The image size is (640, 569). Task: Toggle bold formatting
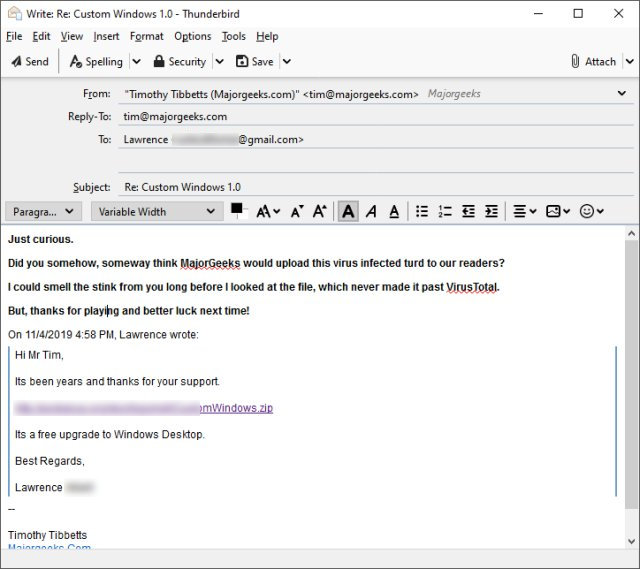(x=348, y=211)
